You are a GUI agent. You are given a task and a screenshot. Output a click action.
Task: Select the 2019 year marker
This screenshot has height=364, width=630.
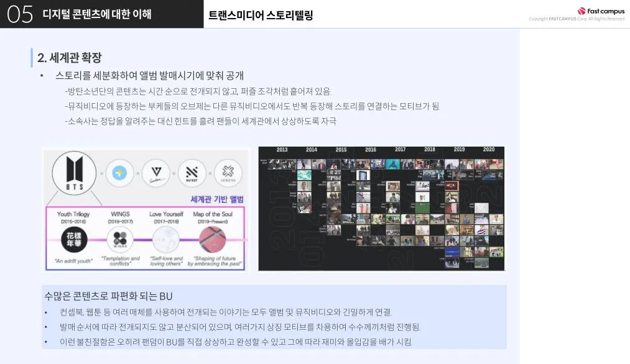click(x=459, y=149)
